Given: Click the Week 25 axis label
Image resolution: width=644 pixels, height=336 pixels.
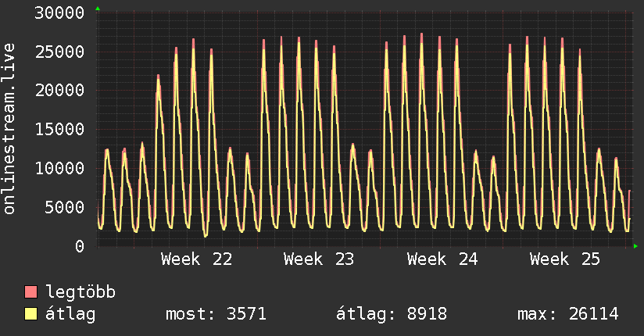Looking at the screenshot, I should coord(565,259).
